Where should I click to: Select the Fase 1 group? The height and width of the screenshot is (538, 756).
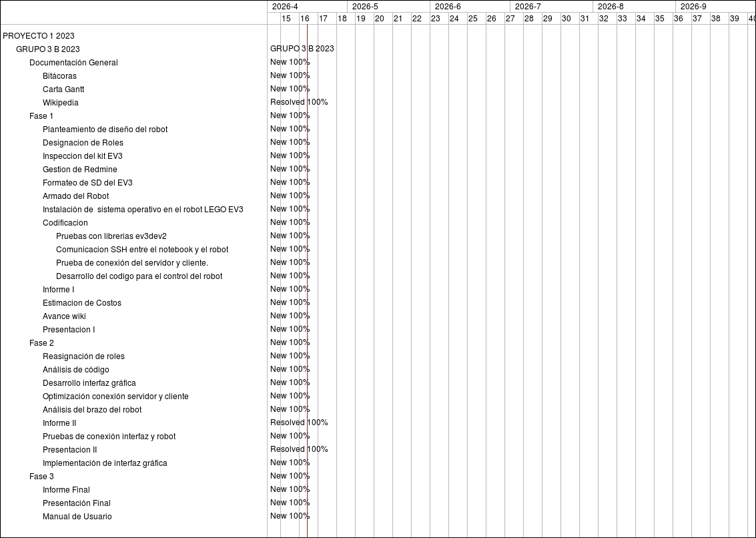pyautogui.click(x=41, y=116)
